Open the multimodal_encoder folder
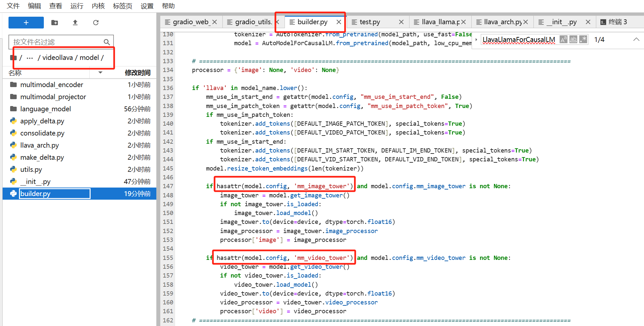The width and height of the screenshot is (644, 326). 52,85
